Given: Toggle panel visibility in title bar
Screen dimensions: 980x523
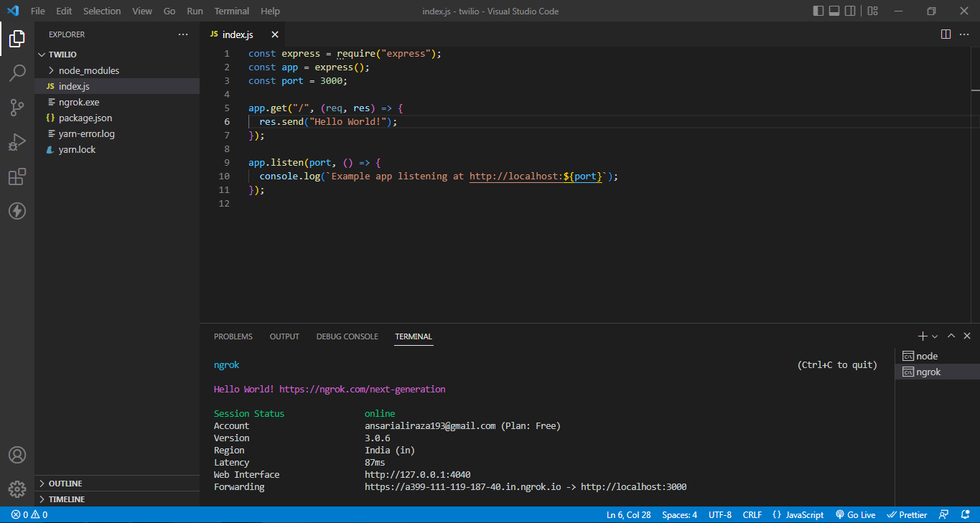Looking at the screenshot, I should coord(834,11).
